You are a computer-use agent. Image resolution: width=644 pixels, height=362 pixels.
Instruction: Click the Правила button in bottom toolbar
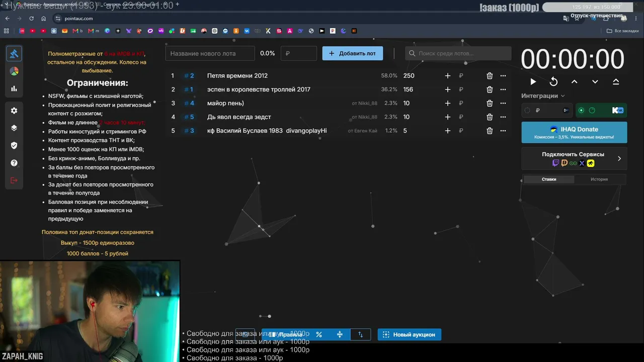[285, 334]
